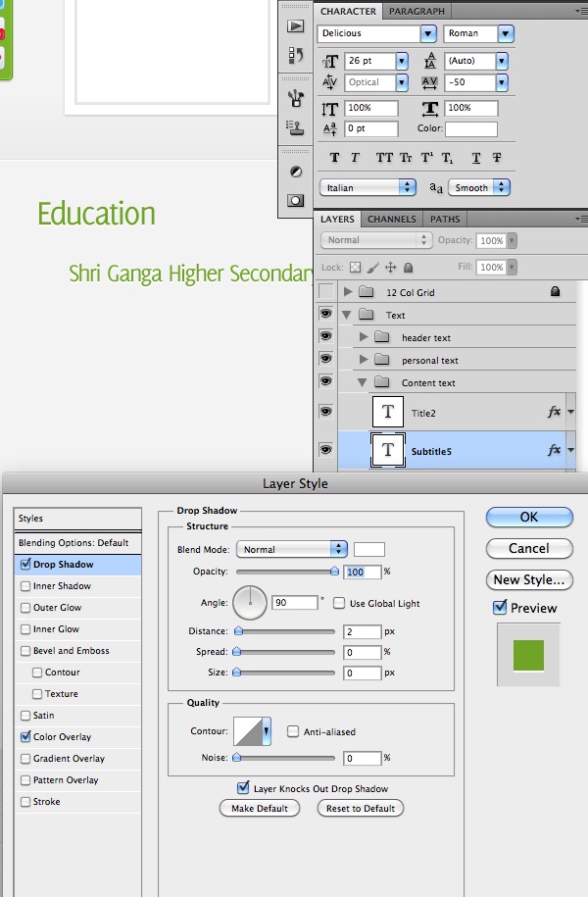Open the History panel icon
This screenshot has width=588, height=897.
point(295,55)
